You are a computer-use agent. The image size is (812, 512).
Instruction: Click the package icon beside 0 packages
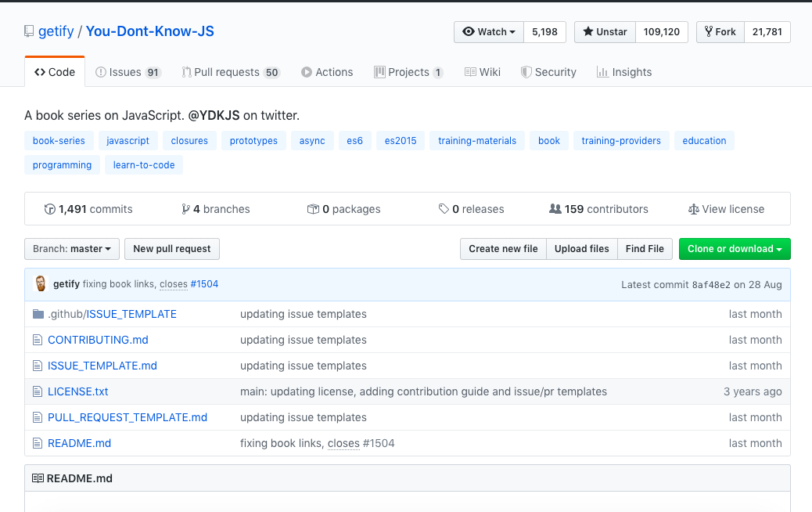pos(312,209)
